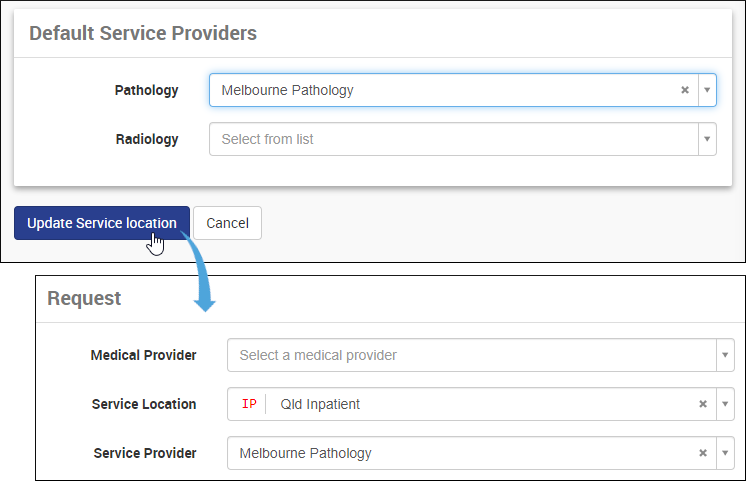Click the Radiology field label
Screen dimensions: 746x481
point(147,139)
